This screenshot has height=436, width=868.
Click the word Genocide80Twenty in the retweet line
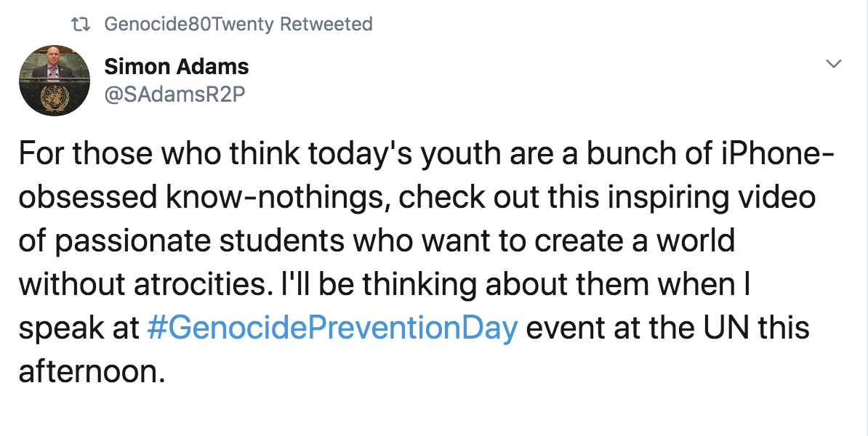(189, 25)
